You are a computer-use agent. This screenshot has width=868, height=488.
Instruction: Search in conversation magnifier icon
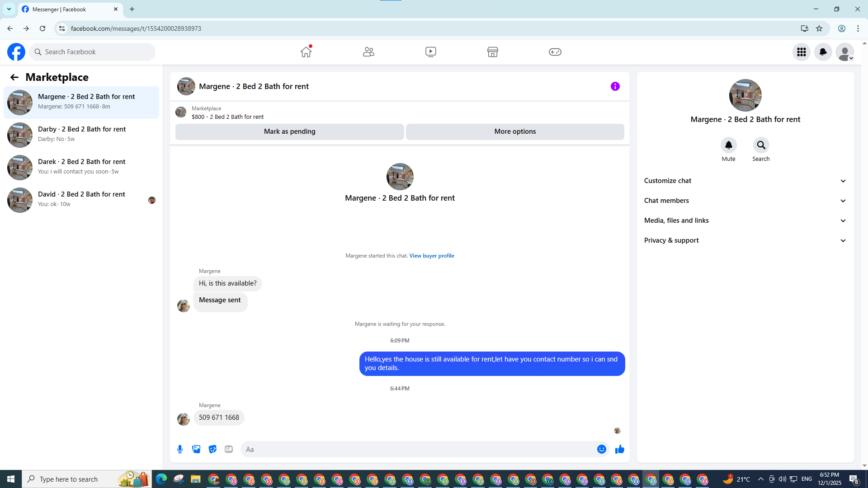[x=761, y=145]
